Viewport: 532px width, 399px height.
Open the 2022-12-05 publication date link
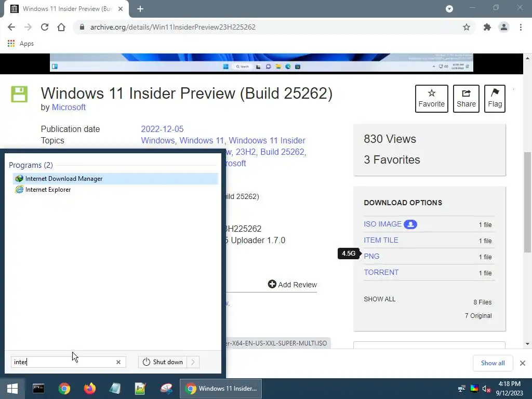[x=162, y=129]
